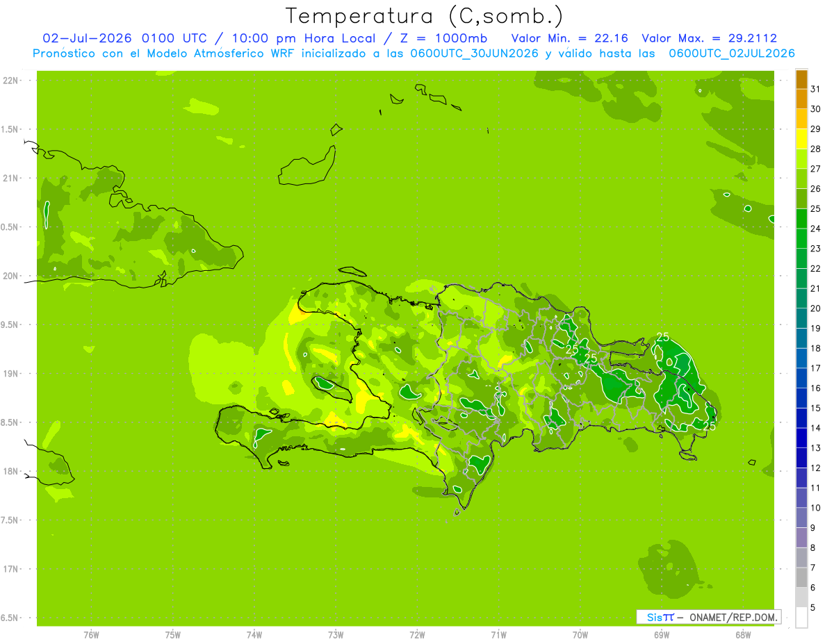Pick the legend swatch between 29 and 30
The image size is (834, 644).
[x=801, y=119]
